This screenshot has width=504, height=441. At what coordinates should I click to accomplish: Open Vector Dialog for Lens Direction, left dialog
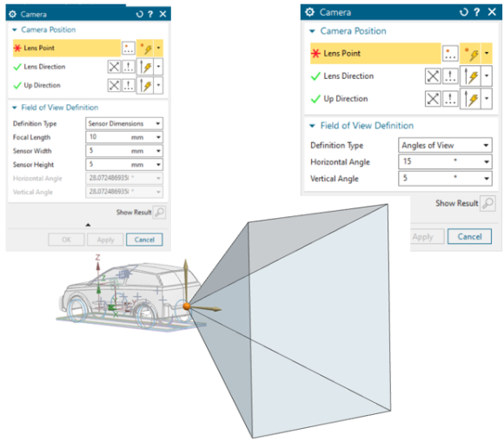(x=129, y=67)
